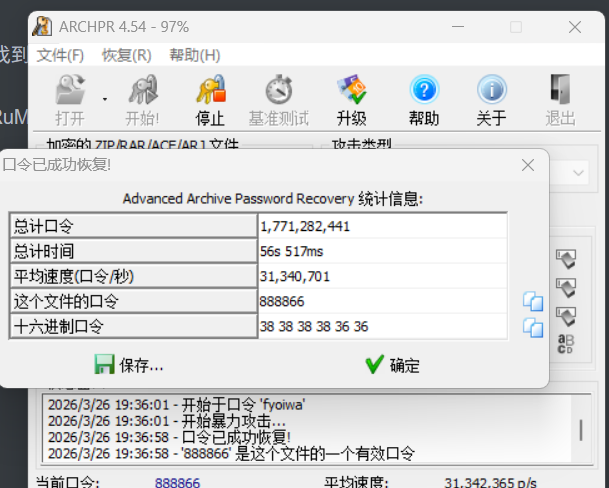
Task: Open the 恢复(R) menu
Action: point(127,55)
